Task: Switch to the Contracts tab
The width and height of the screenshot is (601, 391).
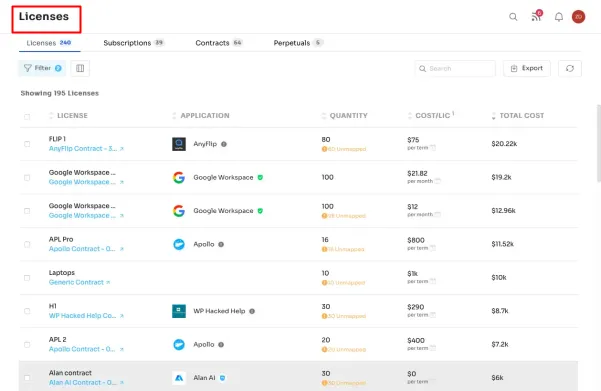Action: pos(219,43)
